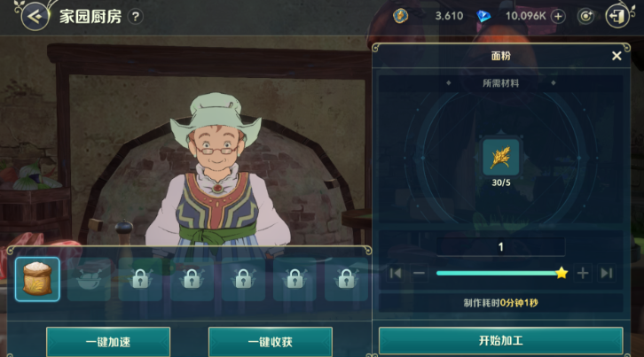Click the quantity slider track
The image size is (644, 357).
[499, 274]
